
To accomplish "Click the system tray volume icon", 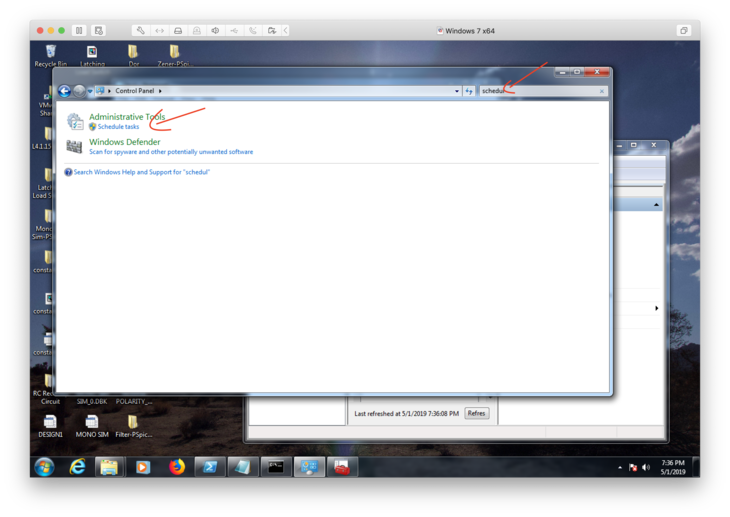I will (x=646, y=467).
